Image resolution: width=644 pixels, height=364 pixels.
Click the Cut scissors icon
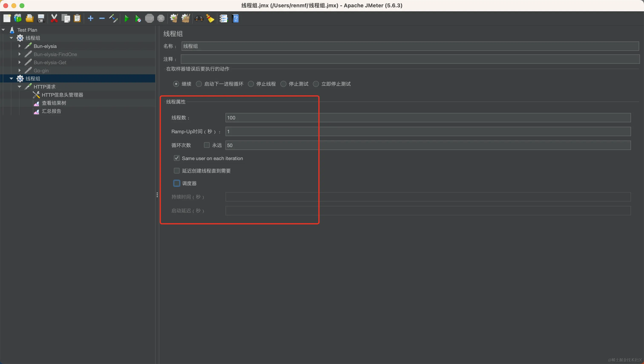pos(54,18)
